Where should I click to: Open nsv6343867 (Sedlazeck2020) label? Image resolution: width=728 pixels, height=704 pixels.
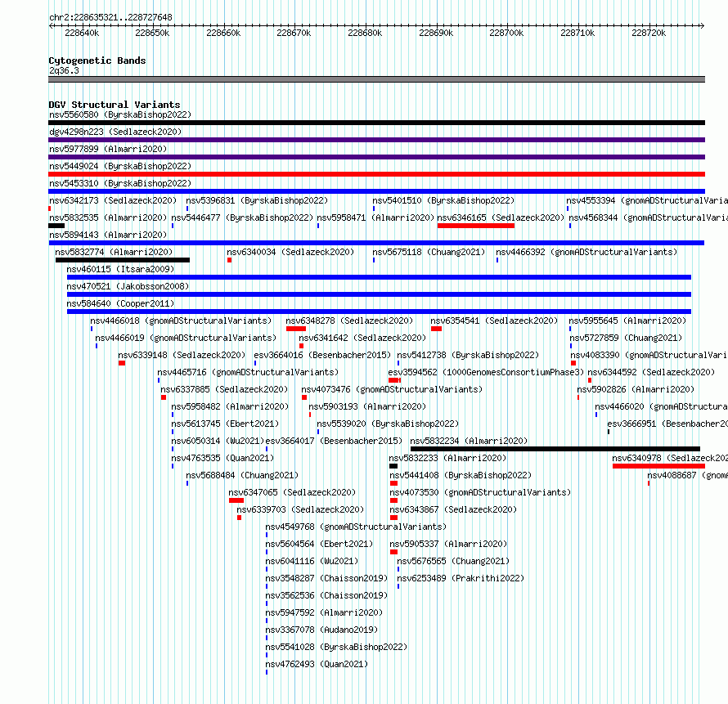[x=453, y=509]
